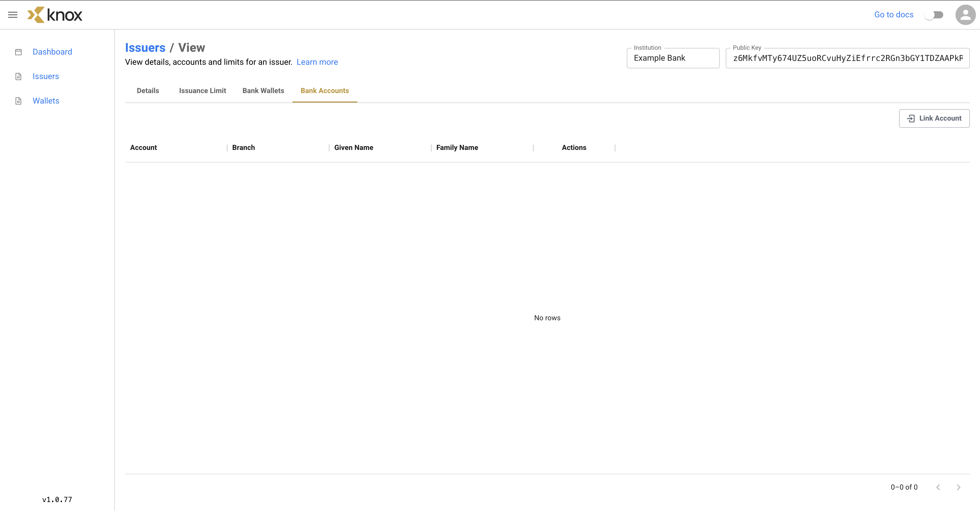The width and height of the screenshot is (980, 511).
Task: Go to previous page arrow
Action: [938, 487]
